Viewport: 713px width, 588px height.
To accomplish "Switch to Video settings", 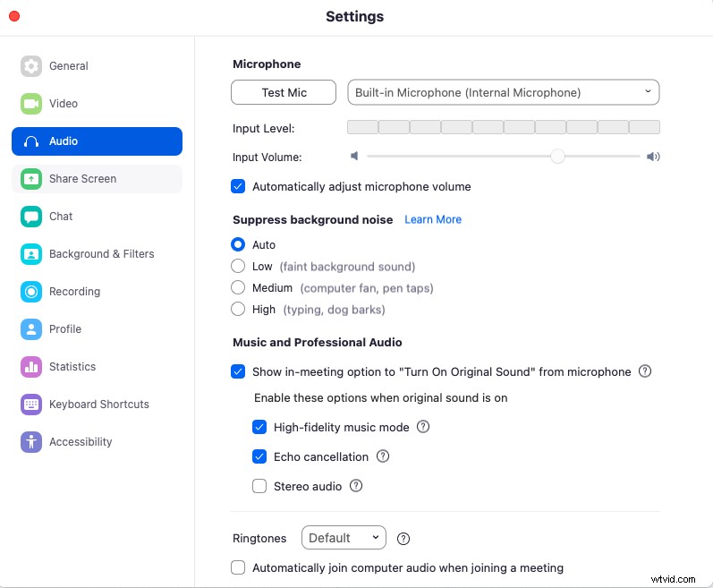I will tap(97, 104).
